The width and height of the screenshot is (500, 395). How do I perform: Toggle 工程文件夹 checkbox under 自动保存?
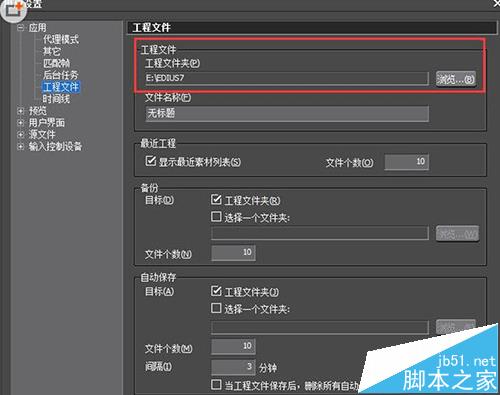(216, 291)
